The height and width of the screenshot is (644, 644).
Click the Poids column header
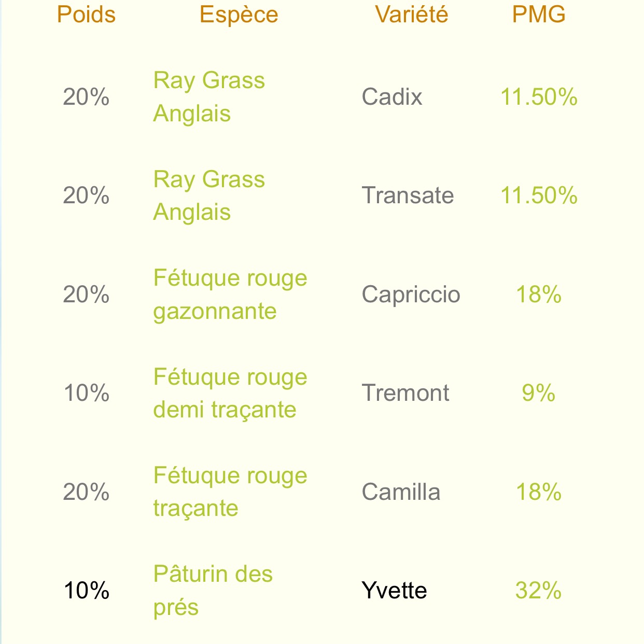[x=86, y=15]
